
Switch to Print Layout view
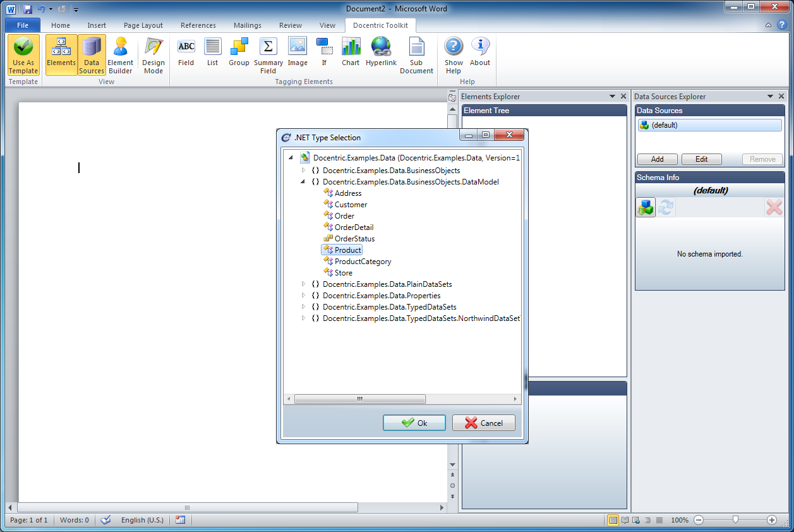pos(613,520)
